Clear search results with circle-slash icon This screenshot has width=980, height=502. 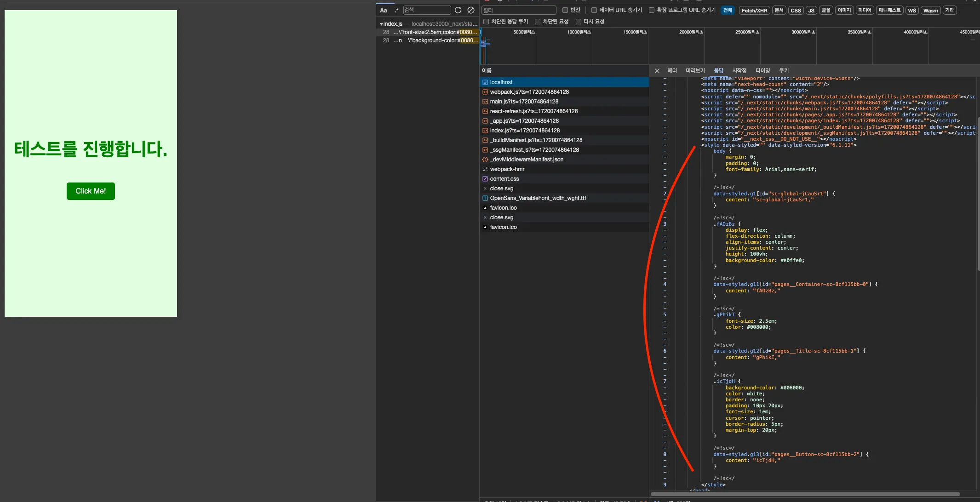point(471,10)
